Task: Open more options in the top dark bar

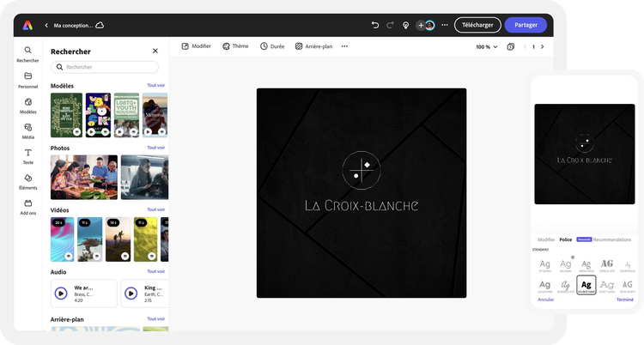Action: coord(445,25)
